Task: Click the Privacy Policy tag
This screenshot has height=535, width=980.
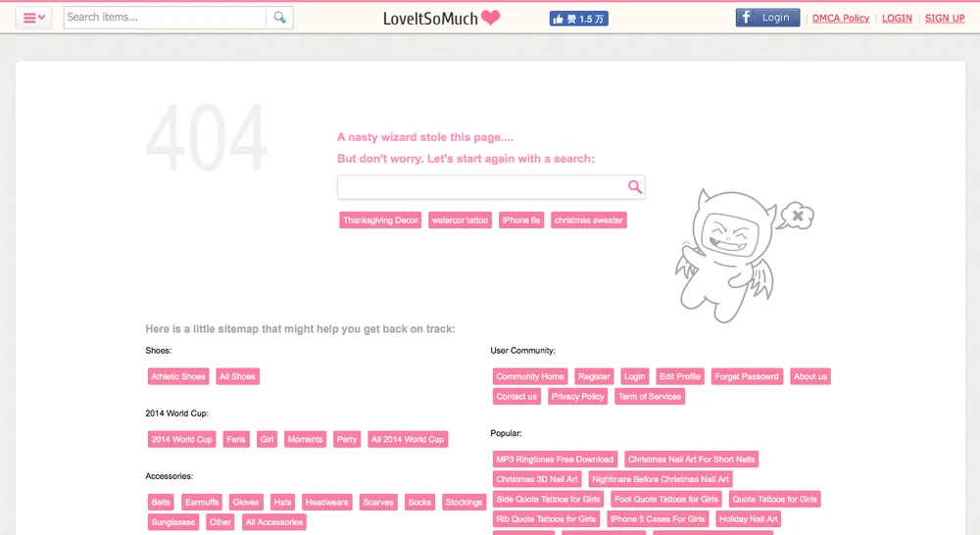Action: click(x=577, y=397)
